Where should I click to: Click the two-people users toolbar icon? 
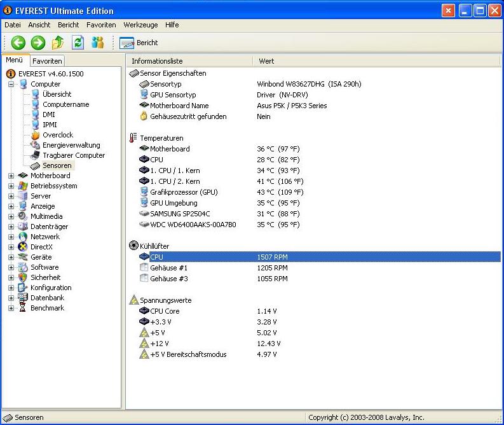tap(98, 43)
